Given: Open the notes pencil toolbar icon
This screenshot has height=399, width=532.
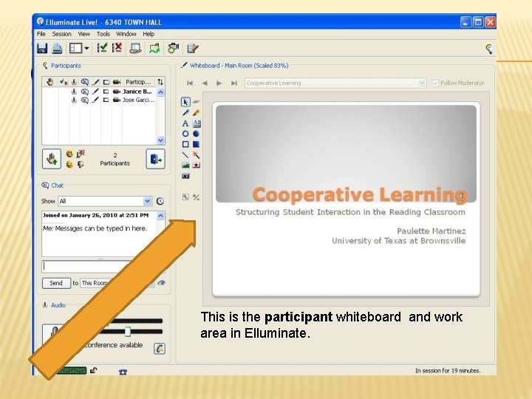Looking at the screenshot, I should tap(193, 48).
